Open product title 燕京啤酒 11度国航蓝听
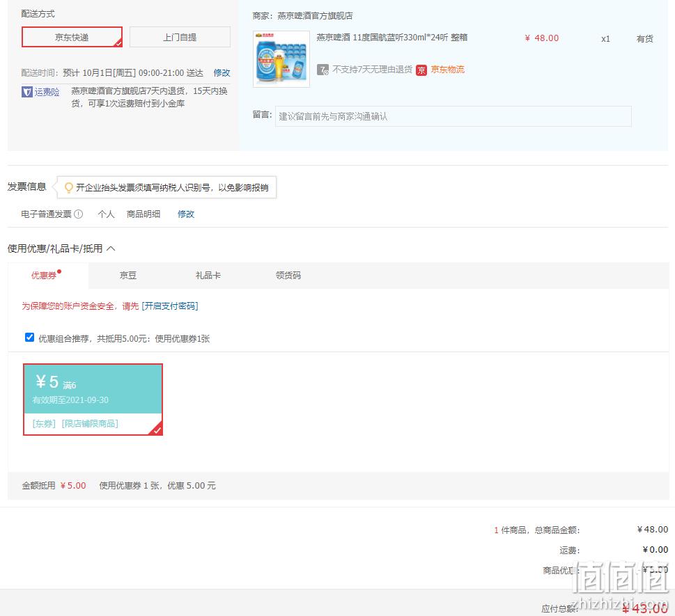 click(x=391, y=38)
